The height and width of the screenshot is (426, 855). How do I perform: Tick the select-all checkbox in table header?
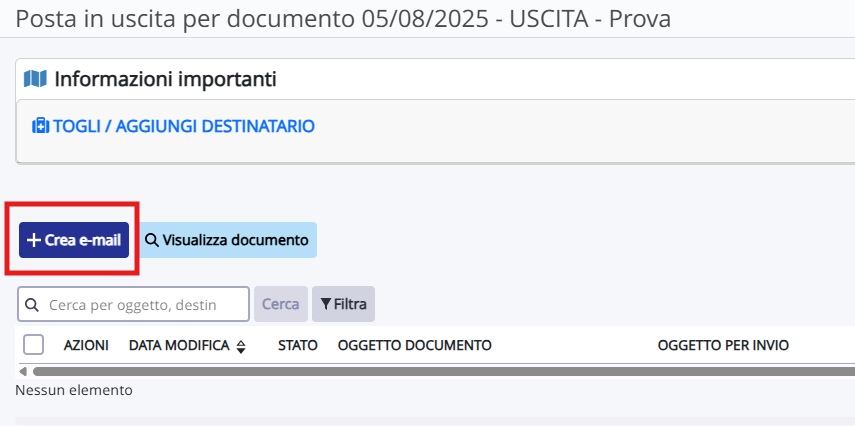point(33,345)
